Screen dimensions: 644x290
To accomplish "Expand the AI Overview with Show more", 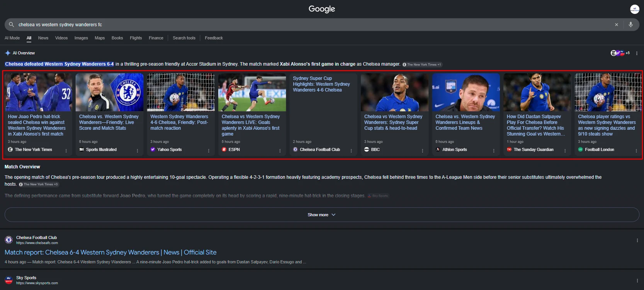I will (322, 215).
